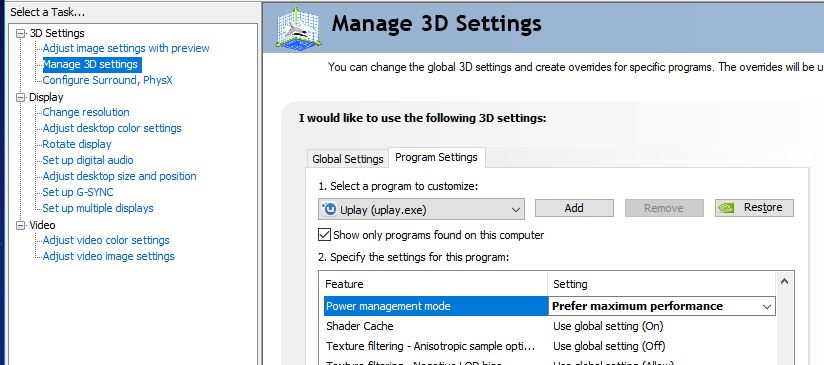Collapse the Video tree node
The width and height of the screenshot is (824, 365).
21,225
